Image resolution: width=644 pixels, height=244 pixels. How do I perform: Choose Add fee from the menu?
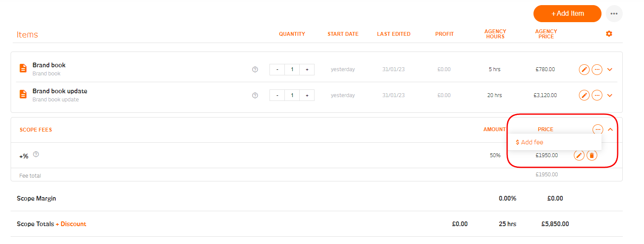(x=529, y=142)
